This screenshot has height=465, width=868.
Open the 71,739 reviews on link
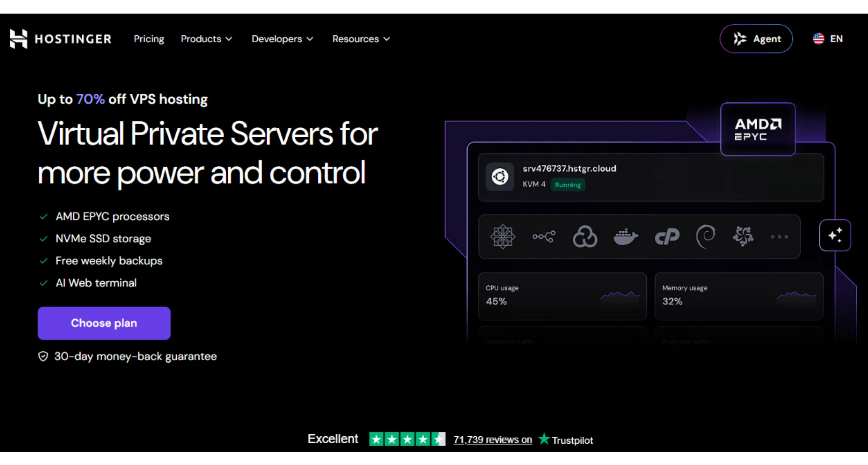493,440
